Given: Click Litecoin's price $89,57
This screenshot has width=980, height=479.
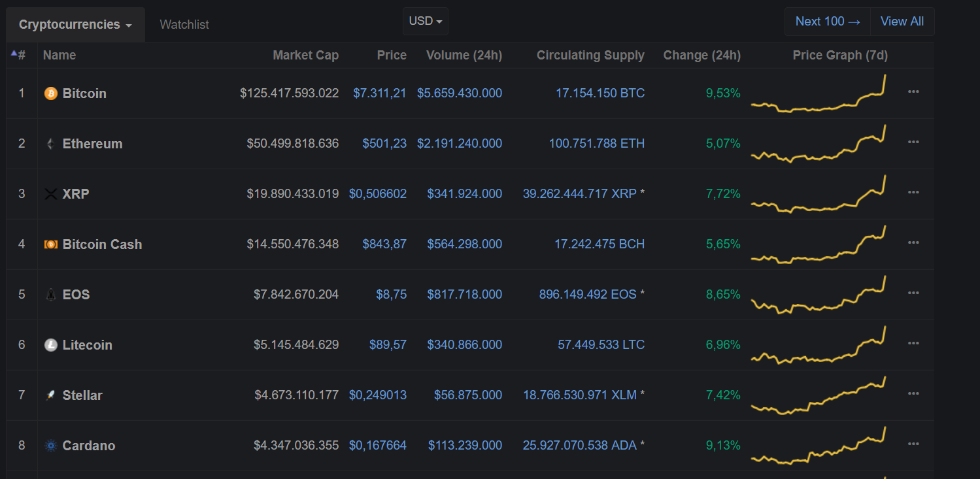Looking at the screenshot, I should pos(388,345).
